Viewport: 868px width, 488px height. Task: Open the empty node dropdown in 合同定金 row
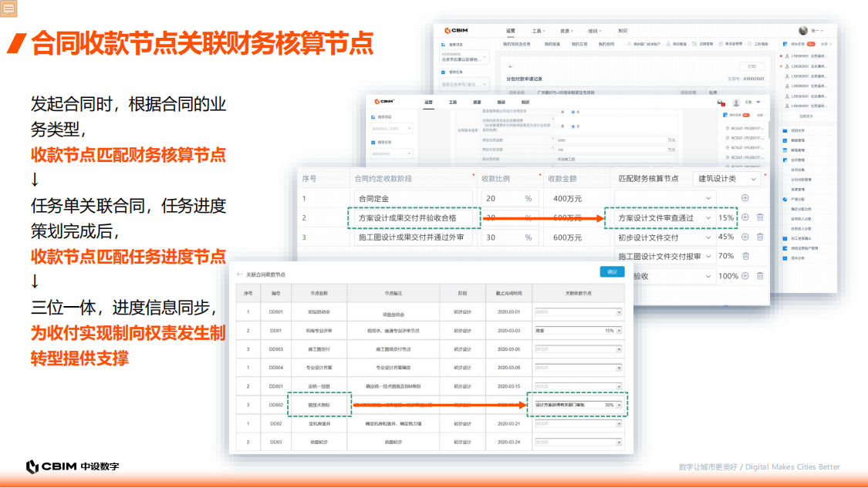pos(664,198)
